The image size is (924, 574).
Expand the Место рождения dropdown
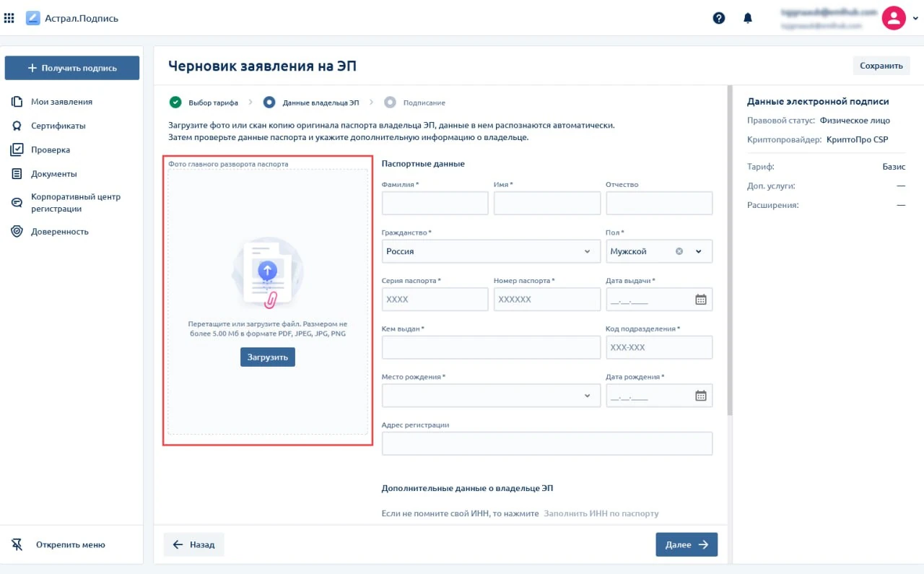(586, 396)
